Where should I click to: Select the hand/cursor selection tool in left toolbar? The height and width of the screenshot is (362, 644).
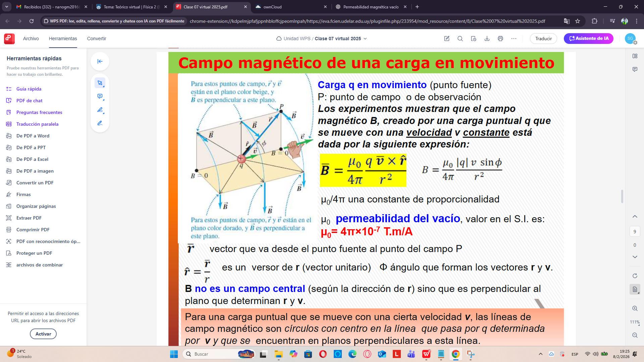click(100, 83)
